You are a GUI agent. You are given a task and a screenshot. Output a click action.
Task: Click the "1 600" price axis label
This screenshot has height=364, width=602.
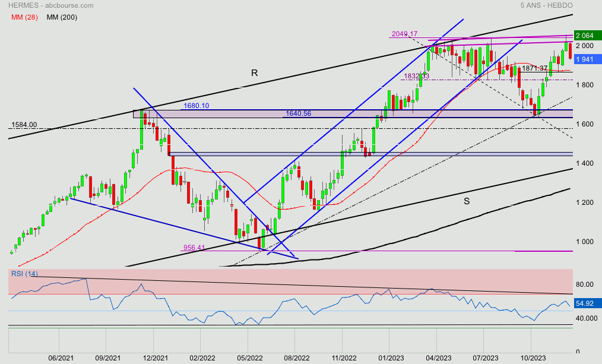click(x=584, y=124)
